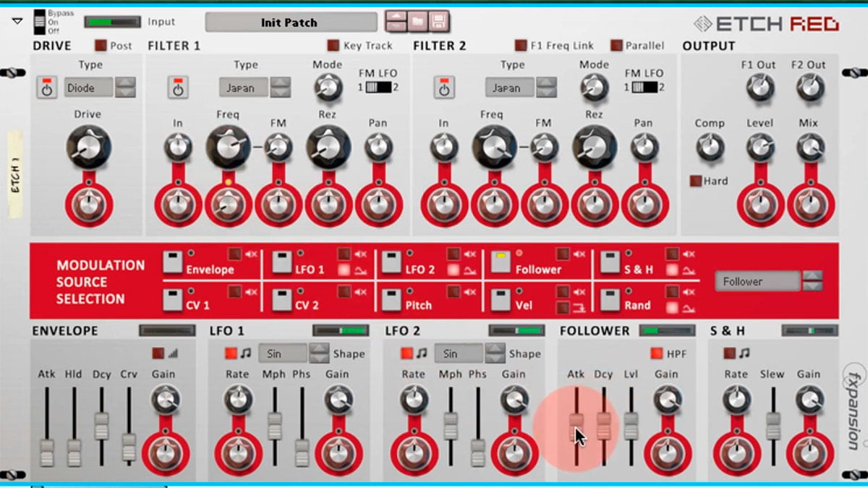Select the CV 1 modulation source button
This screenshot has width=868, height=488.
point(173,300)
